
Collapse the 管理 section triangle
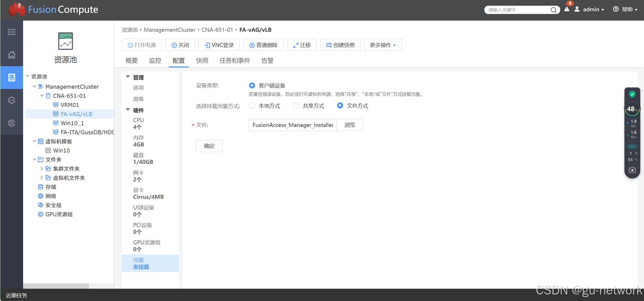pyautogui.click(x=128, y=76)
